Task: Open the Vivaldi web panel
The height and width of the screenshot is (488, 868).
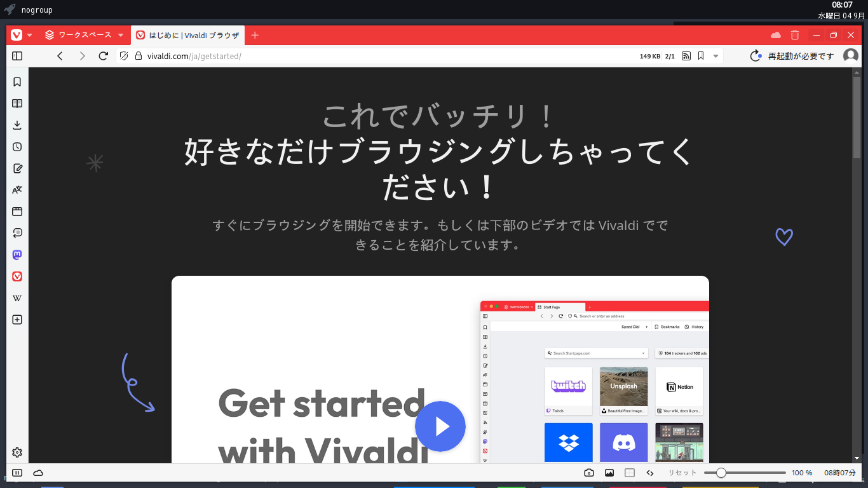Action: click(17, 276)
